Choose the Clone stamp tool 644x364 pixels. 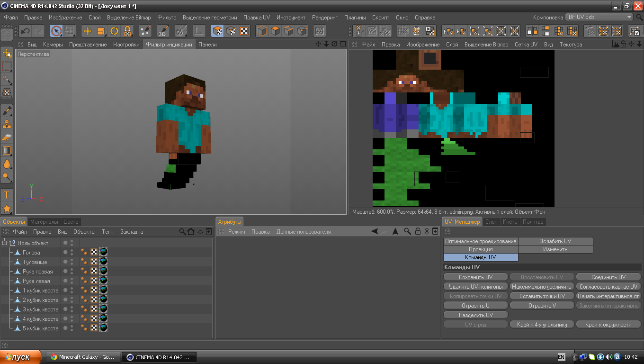[x=7, y=124]
